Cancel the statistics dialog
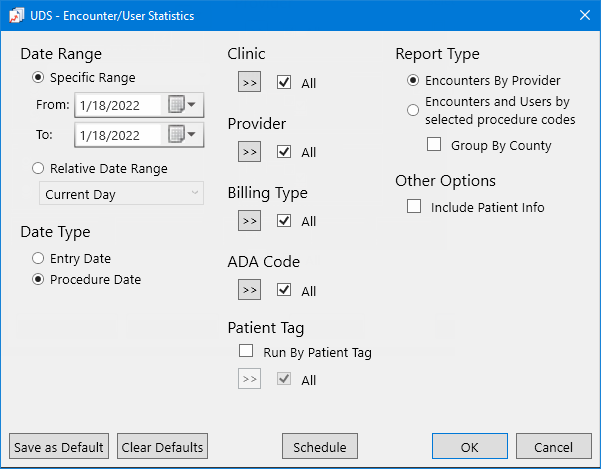 coord(554,446)
